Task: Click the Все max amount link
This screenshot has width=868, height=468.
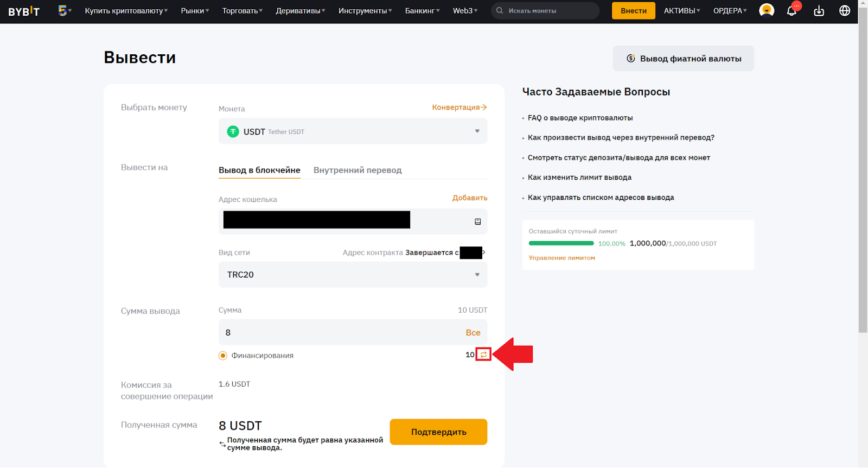Action: pos(473,332)
